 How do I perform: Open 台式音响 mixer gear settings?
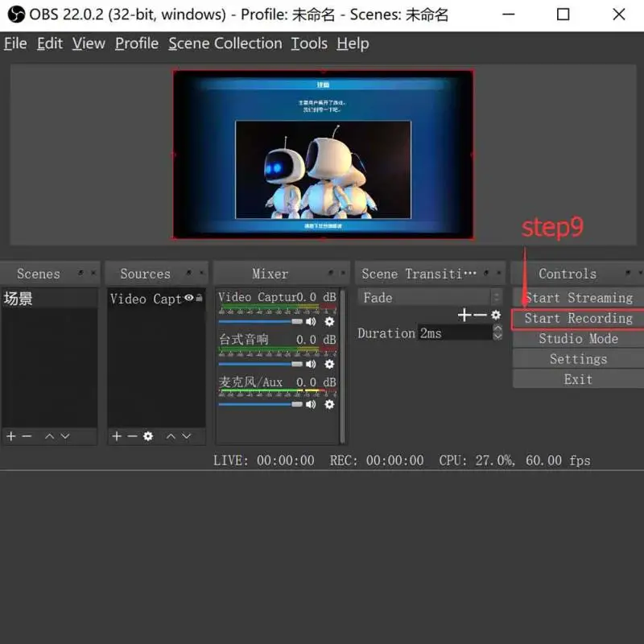[329, 364]
